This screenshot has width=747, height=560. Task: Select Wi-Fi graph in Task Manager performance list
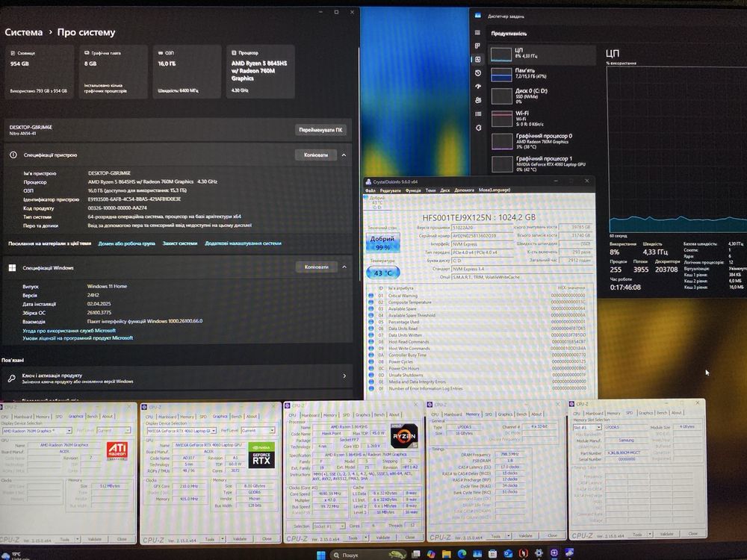(542, 119)
